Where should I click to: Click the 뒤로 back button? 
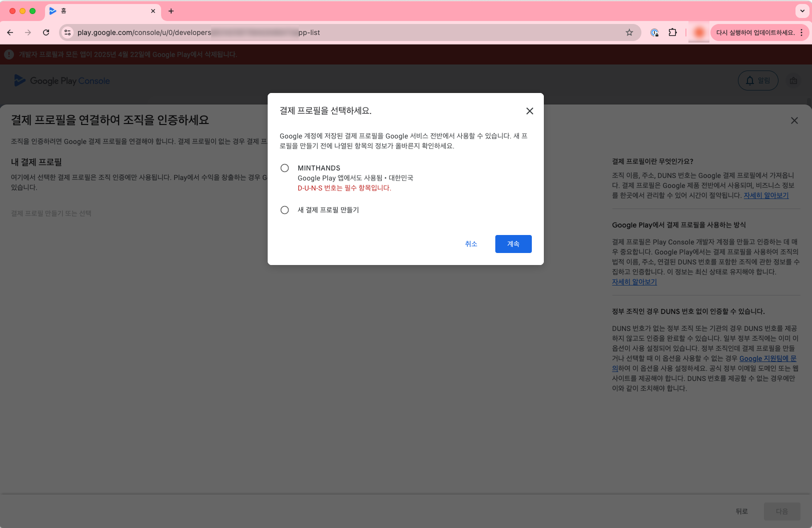click(x=742, y=511)
